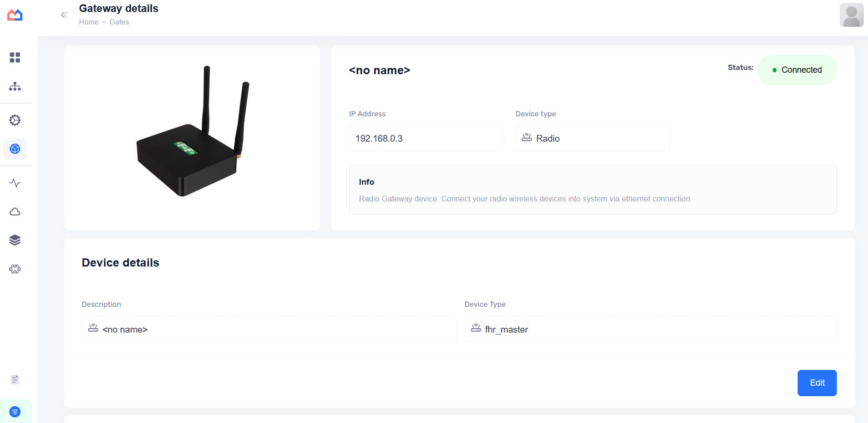This screenshot has height=423, width=868.
Task: Collapse sidebar with double chevron
Action: point(64,15)
